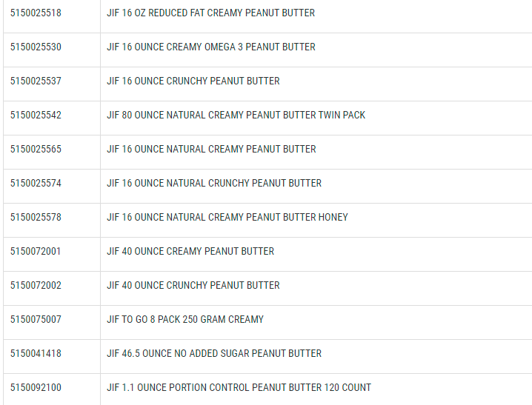
Task: Select JIF 16 OZ Reduced Fat Creamy description
Action: pos(210,13)
